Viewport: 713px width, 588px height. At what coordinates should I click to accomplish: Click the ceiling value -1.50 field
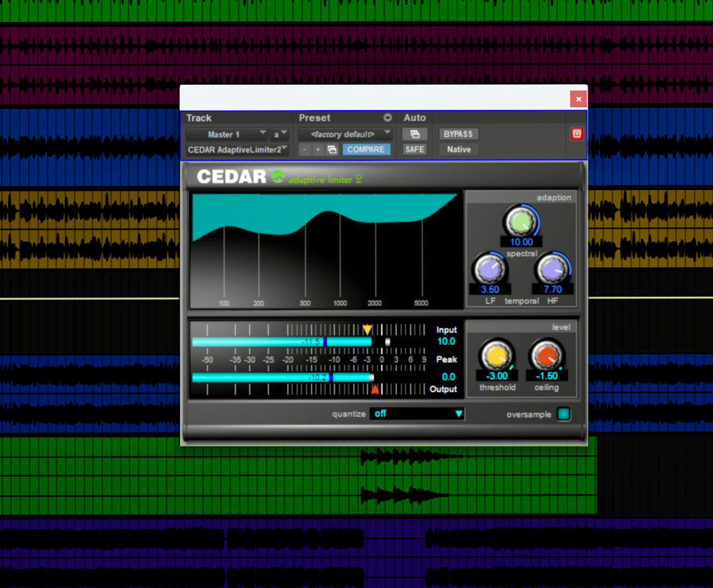pyautogui.click(x=546, y=376)
